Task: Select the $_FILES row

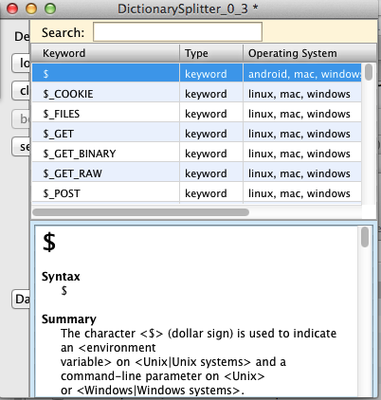Action: click(x=197, y=114)
